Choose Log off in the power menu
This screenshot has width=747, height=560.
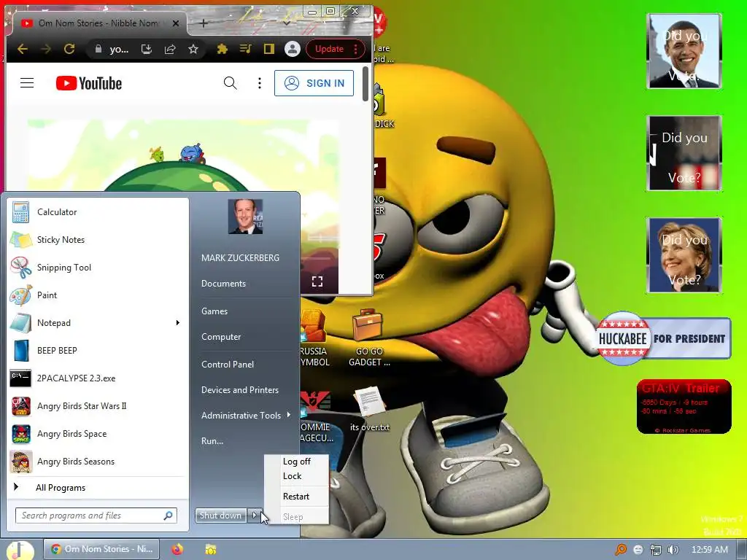[296, 462]
